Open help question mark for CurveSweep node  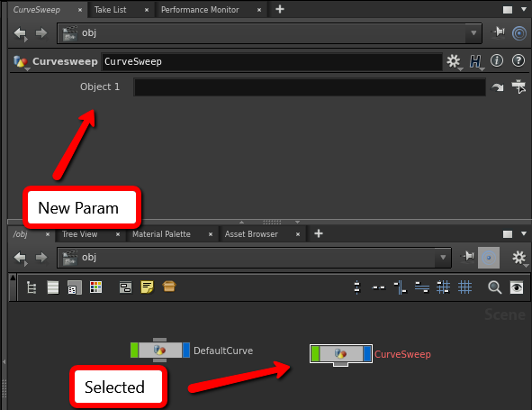coord(518,60)
